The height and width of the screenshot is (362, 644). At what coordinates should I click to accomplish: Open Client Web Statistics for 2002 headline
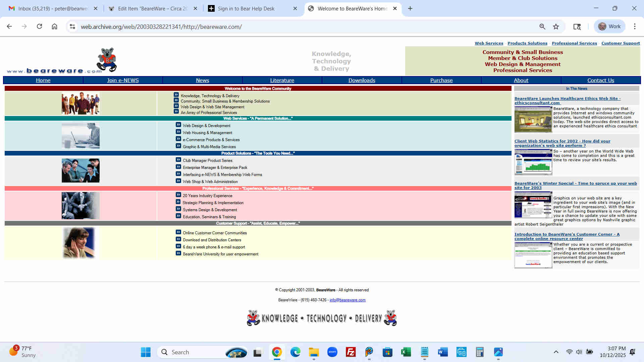pos(562,143)
